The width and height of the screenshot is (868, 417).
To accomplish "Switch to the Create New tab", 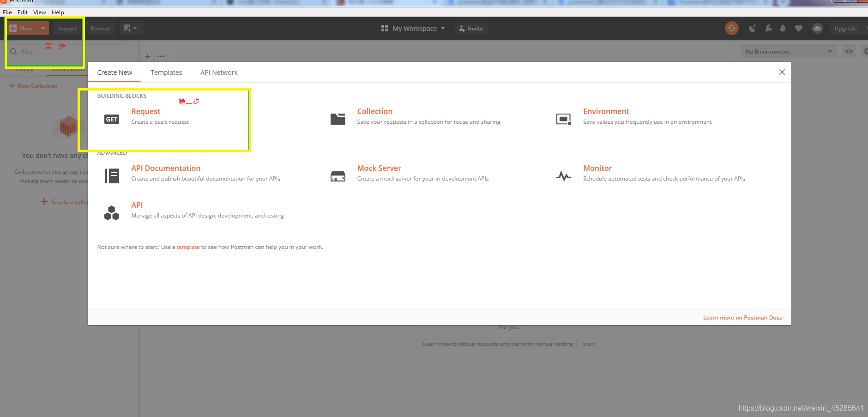I will pos(115,73).
